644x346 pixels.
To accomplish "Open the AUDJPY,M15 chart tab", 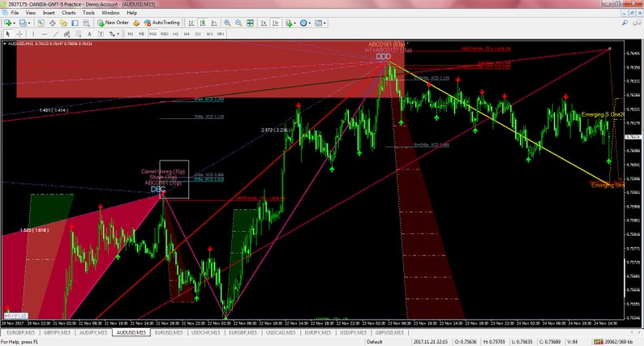I will click(x=93, y=332).
